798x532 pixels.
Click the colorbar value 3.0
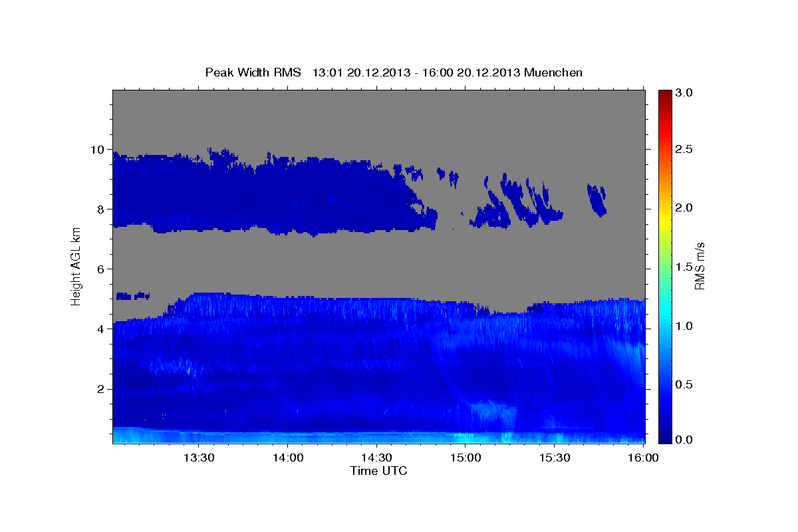pyautogui.click(x=684, y=93)
